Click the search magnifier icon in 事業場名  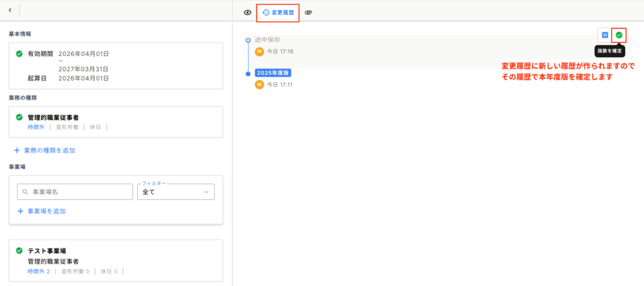(x=25, y=192)
